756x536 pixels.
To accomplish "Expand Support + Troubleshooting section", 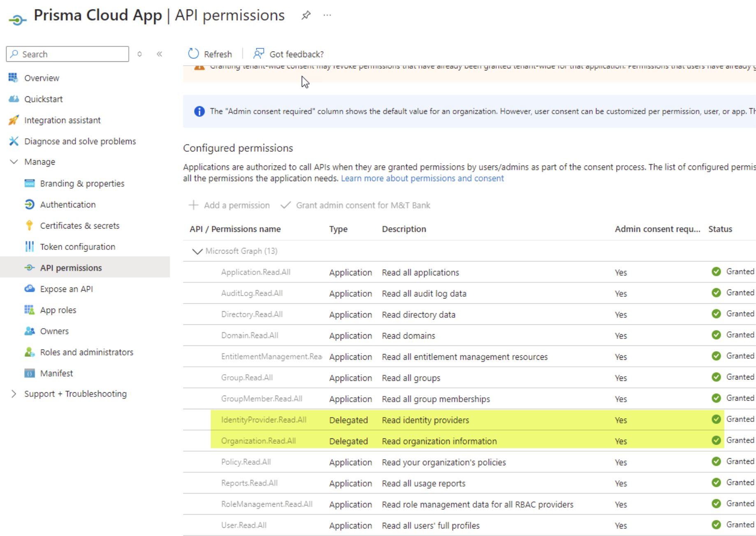I will [x=14, y=394].
